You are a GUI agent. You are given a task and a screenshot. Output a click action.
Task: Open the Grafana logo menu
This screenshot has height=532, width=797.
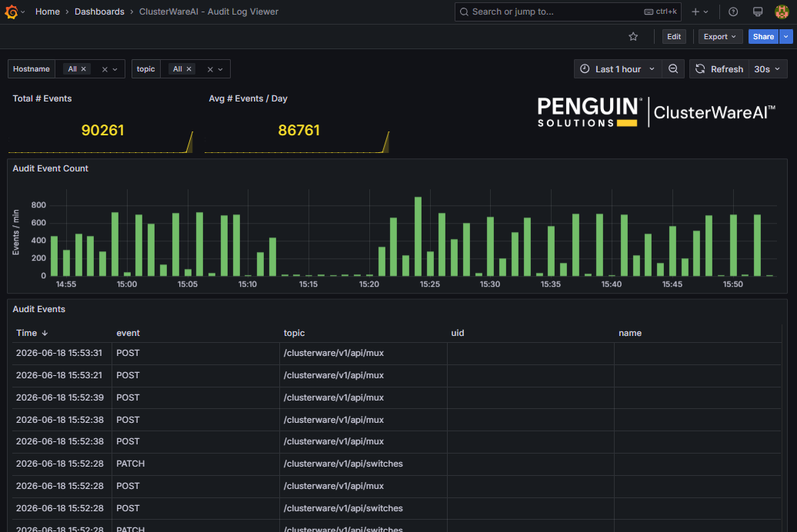[12, 12]
